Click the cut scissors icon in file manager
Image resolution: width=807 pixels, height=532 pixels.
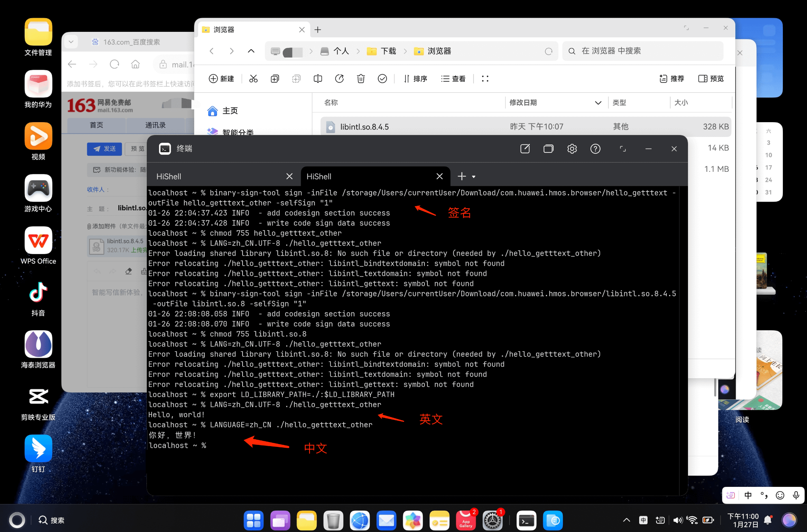(x=253, y=79)
